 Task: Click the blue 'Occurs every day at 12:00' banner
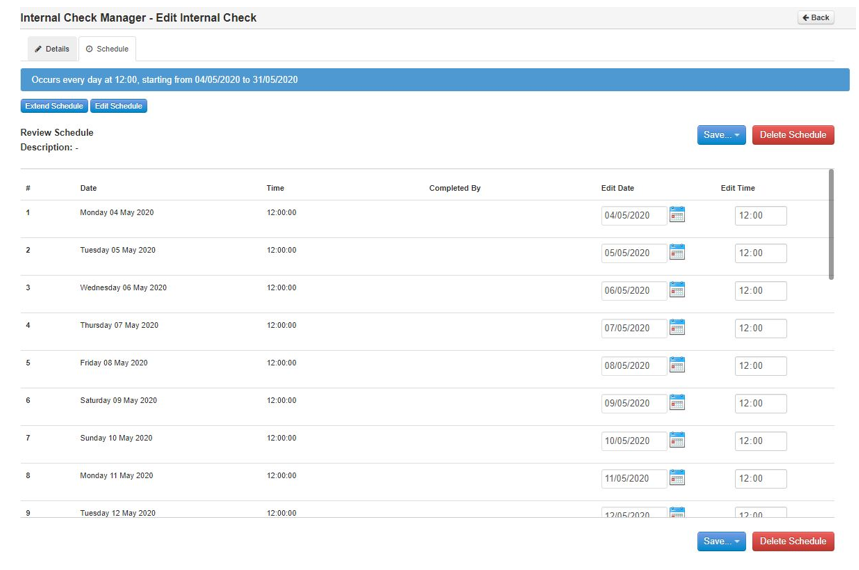coord(435,79)
